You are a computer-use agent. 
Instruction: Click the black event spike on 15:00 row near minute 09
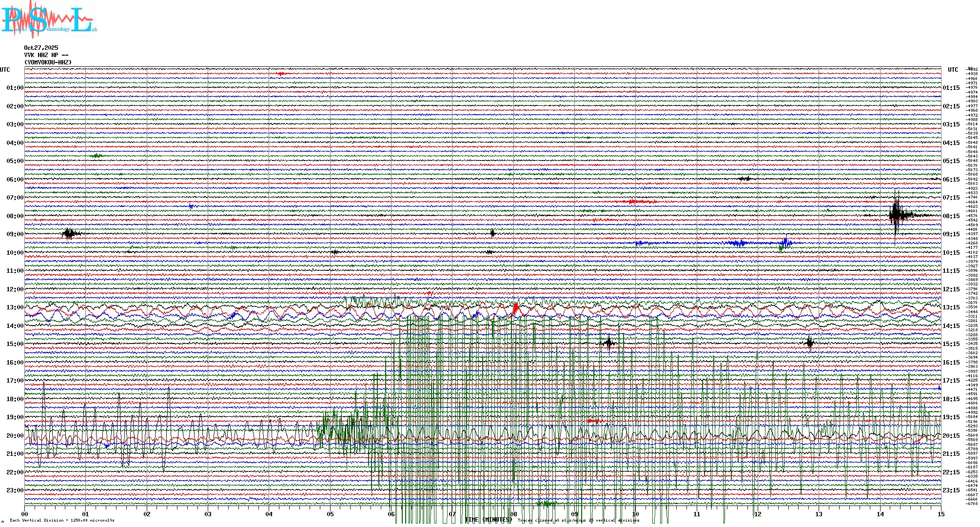(608, 343)
